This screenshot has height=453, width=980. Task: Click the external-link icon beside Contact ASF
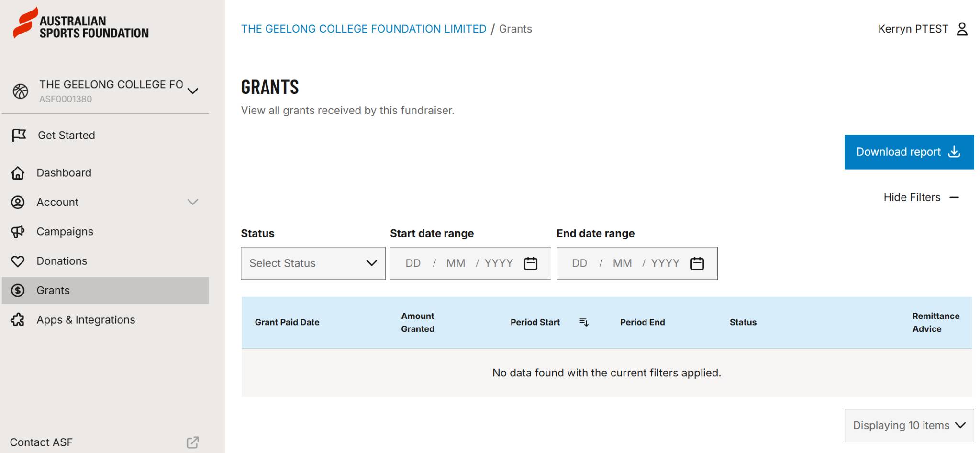(x=193, y=442)
